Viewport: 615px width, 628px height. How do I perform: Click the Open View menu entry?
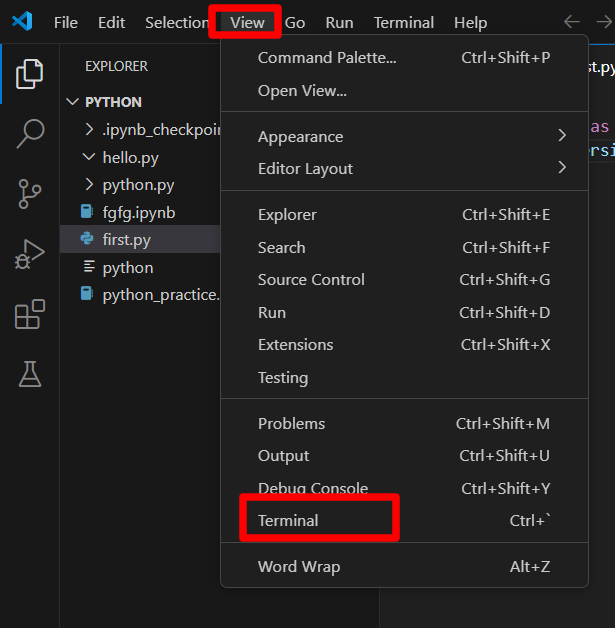[302, 91]
